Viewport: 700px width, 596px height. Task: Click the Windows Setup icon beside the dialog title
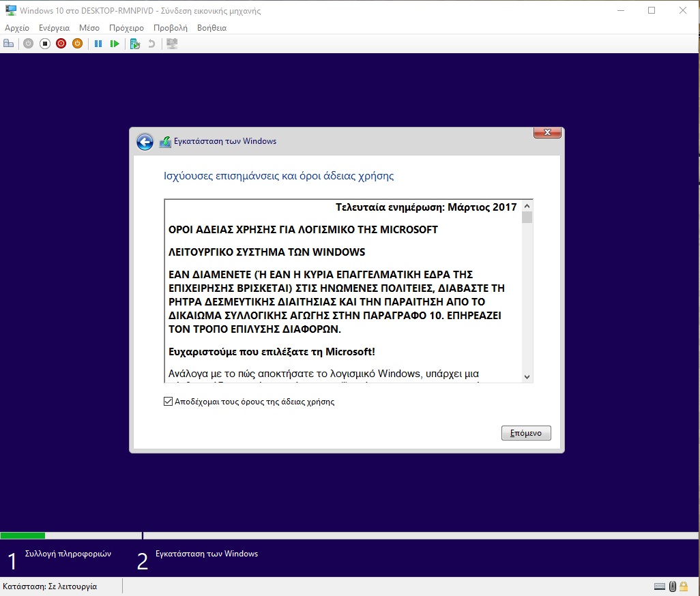pos(165,142)
